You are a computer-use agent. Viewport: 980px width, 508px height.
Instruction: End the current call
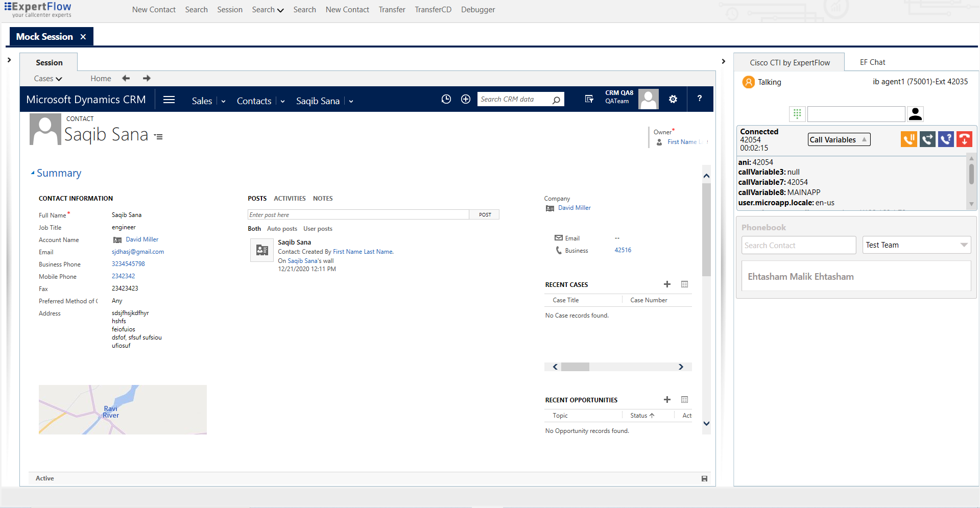coord(964,139)
